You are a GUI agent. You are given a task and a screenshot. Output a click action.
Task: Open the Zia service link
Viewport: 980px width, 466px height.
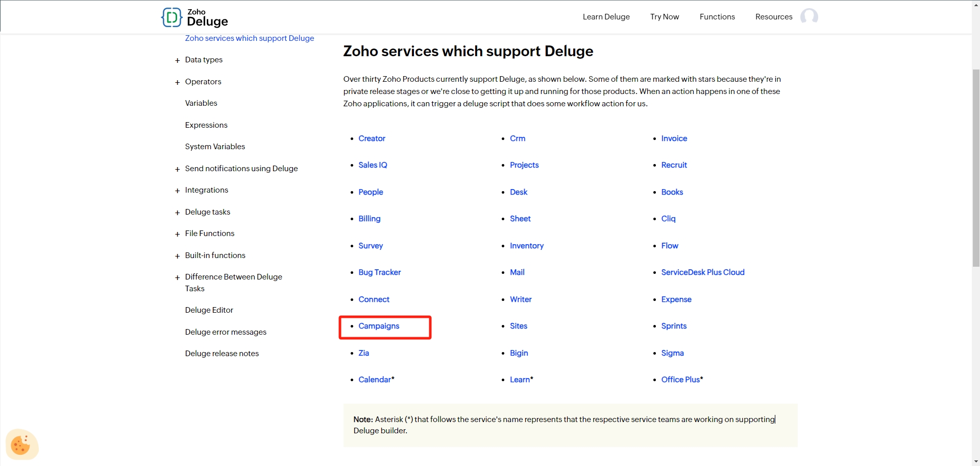[364, 353]
